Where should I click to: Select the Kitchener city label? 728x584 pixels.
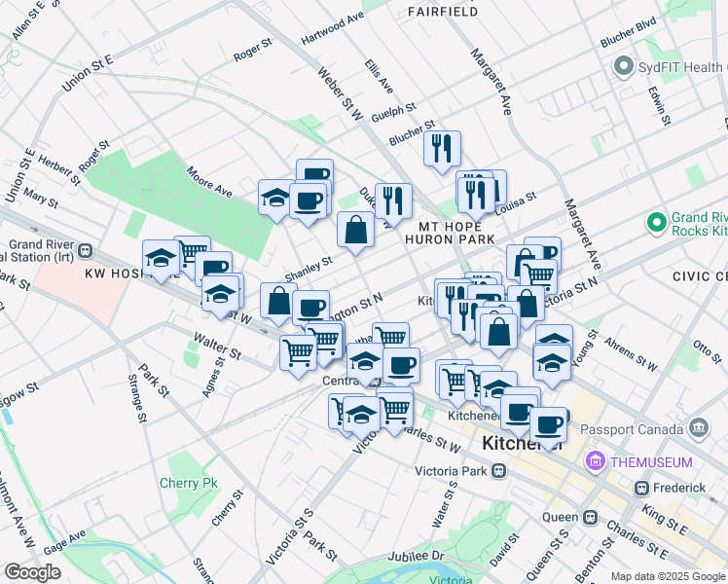[x=522, y=444]
